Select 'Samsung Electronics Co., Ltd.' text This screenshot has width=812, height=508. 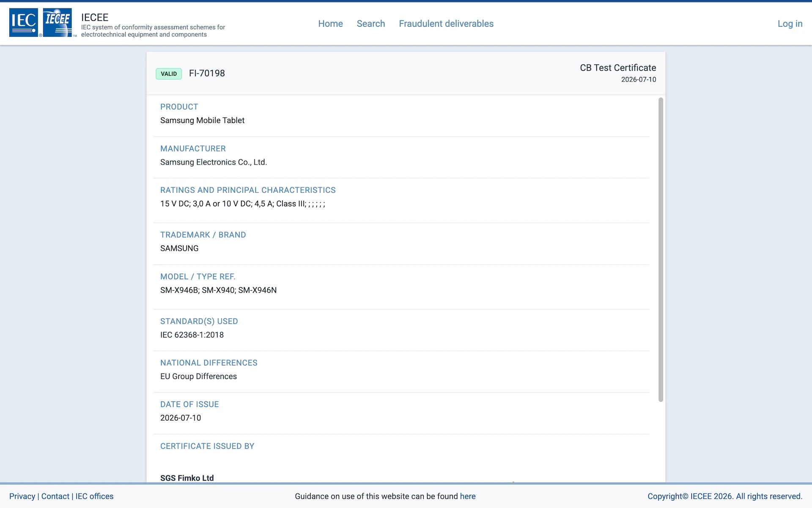tap(214, 162)
